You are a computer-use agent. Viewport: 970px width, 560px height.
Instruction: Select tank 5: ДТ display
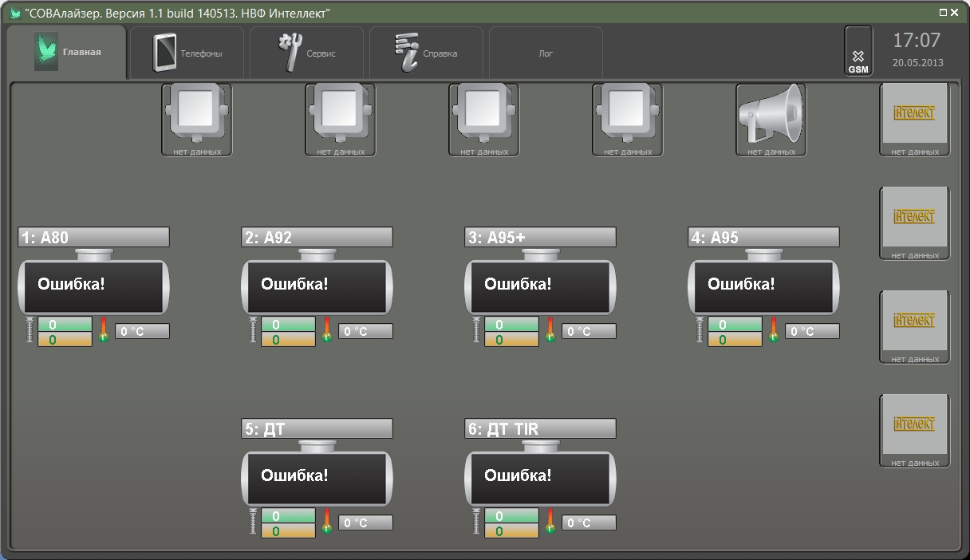point(317,479)
